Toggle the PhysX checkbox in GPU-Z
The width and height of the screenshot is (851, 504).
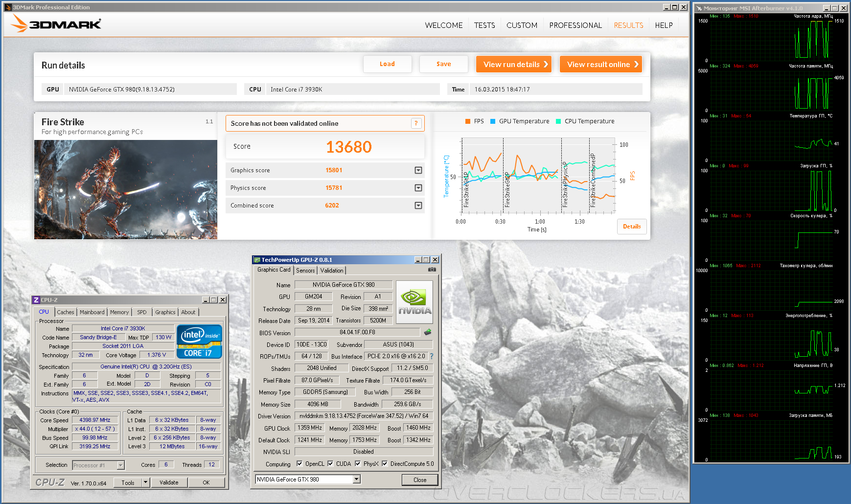click(x=358, y=463)
